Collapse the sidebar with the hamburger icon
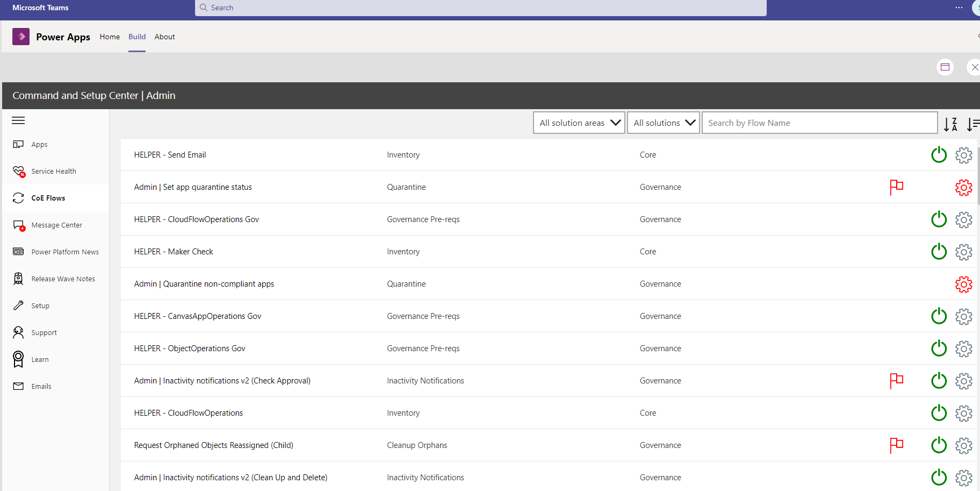980x491 pixels. pyautogui.click(x=18, y=120)
